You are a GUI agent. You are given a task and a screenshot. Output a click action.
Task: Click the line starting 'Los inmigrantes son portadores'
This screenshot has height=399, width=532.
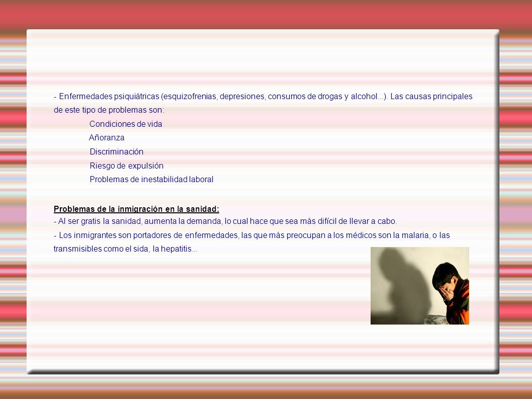pyautogui.click(x=252, y=235)
